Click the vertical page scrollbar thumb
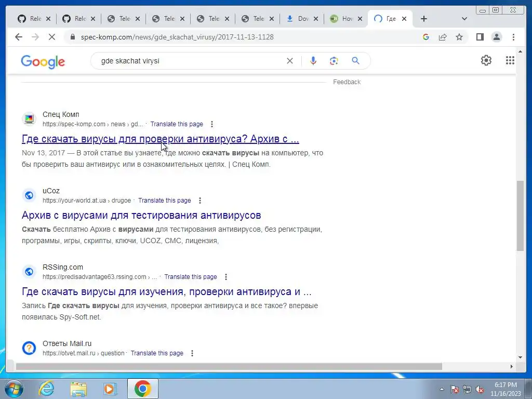 520,216
